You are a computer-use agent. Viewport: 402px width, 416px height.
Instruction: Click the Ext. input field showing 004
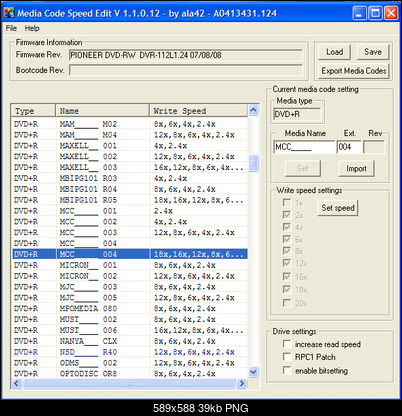tap(349, 147)
